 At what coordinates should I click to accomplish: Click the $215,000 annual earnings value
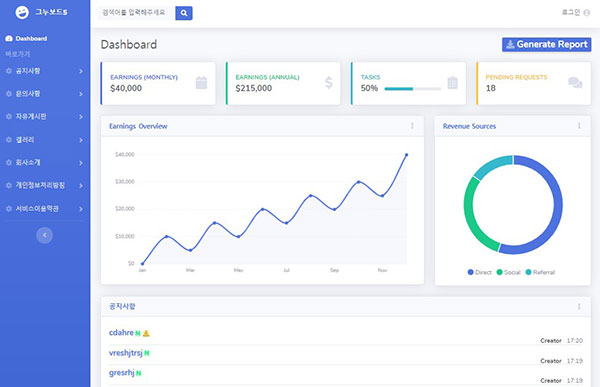pyautogui.click(x=254, y=88)
